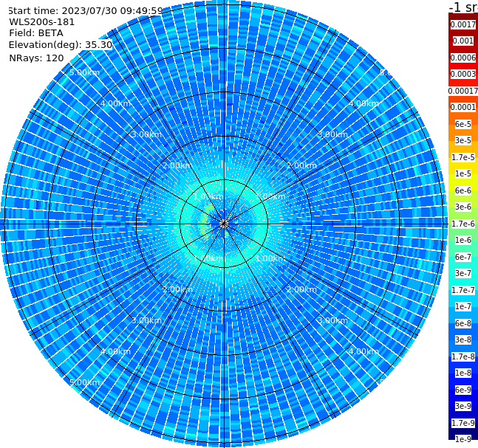
Task: Click the upper-right 2.00km range label
Action: tap(302, 165)
